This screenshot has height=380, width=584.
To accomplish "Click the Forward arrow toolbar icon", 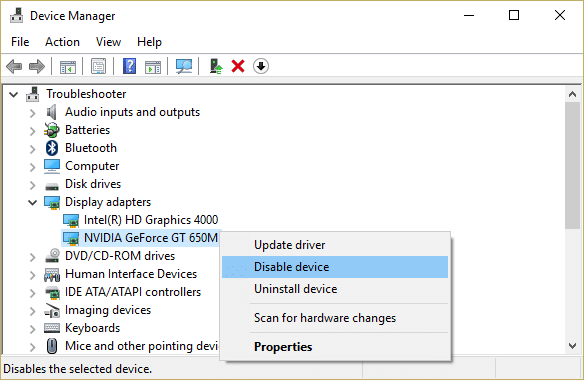I will (37, 67).
